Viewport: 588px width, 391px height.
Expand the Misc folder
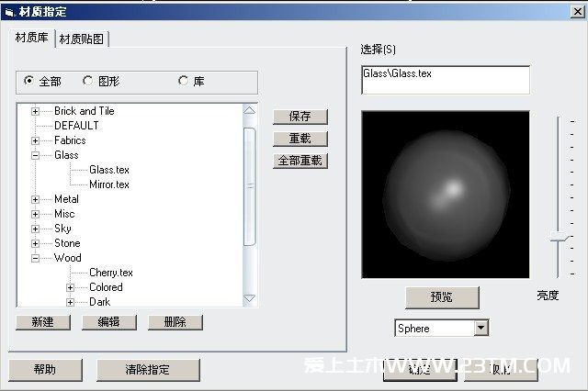pyautogui.click(x=35, y=214)
